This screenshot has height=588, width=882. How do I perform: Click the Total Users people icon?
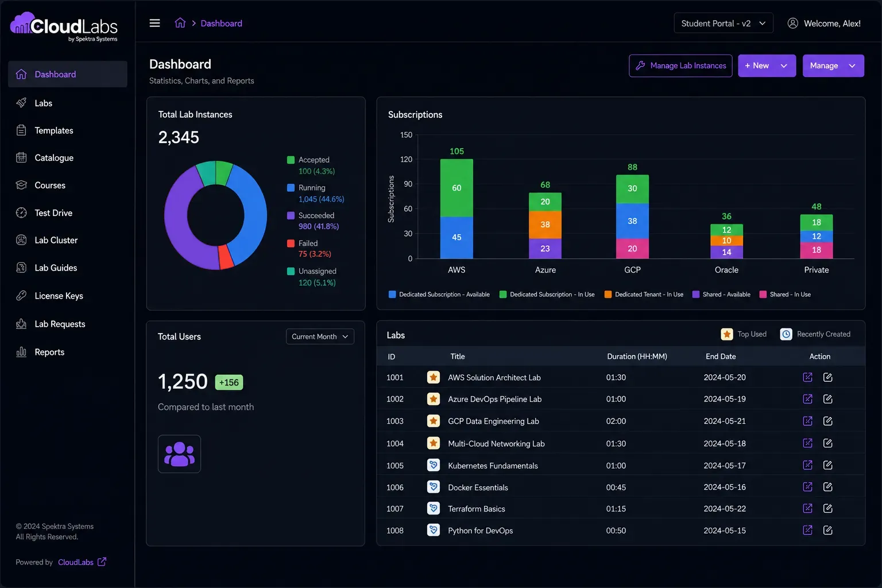(x=179, y=454)
